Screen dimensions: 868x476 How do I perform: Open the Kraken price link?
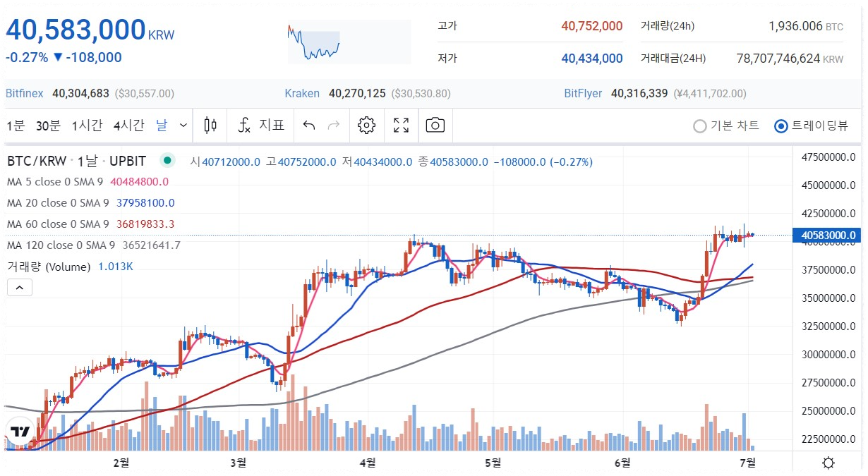click(302, 93)
